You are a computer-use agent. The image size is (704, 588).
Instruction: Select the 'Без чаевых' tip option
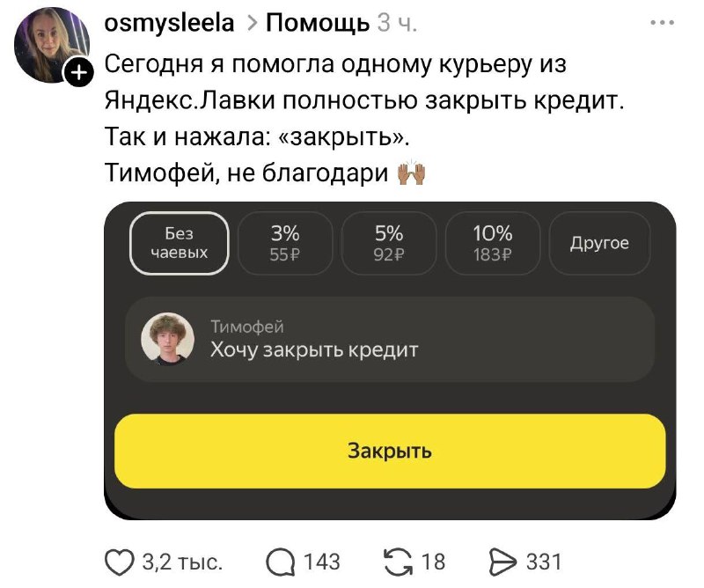180,244
